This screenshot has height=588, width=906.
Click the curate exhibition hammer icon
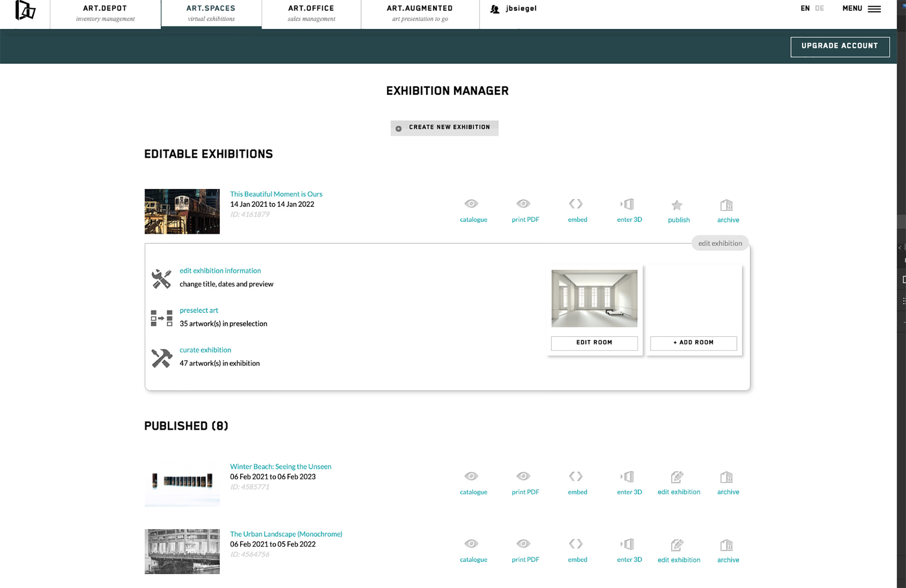pyautogui.click(x=161, y=358)
